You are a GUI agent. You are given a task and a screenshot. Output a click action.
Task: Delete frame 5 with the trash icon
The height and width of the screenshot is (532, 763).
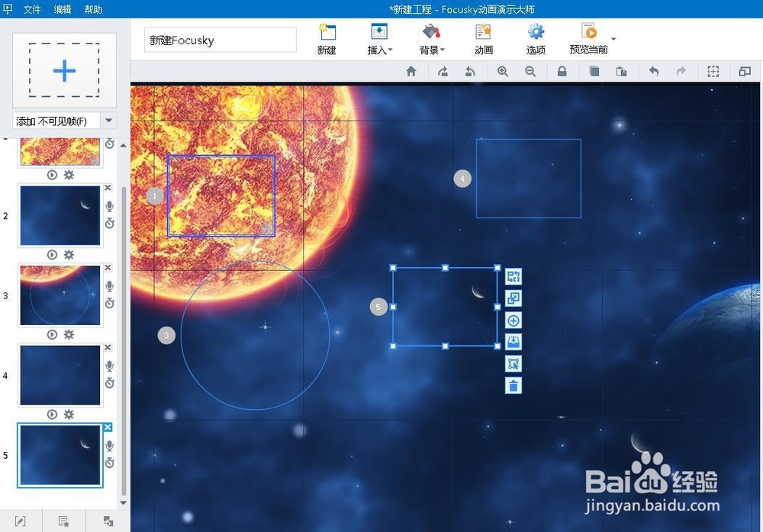pos(513,385)
